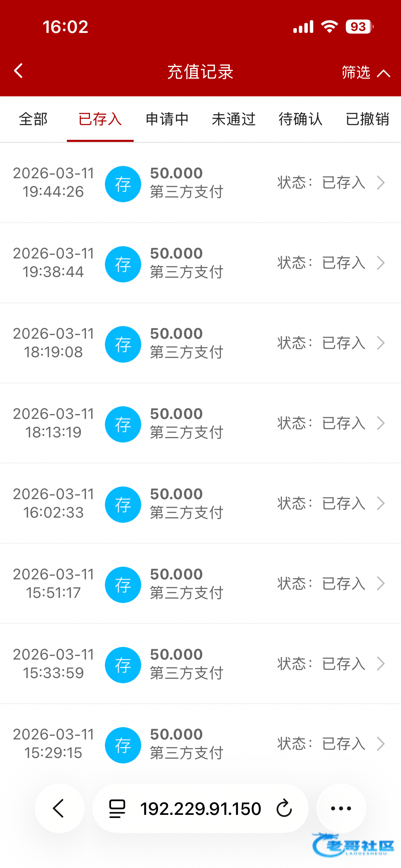This screenshot has height=868, width=401.
Task: Switch to the 申请中 tab
Action: pos(167,119)
